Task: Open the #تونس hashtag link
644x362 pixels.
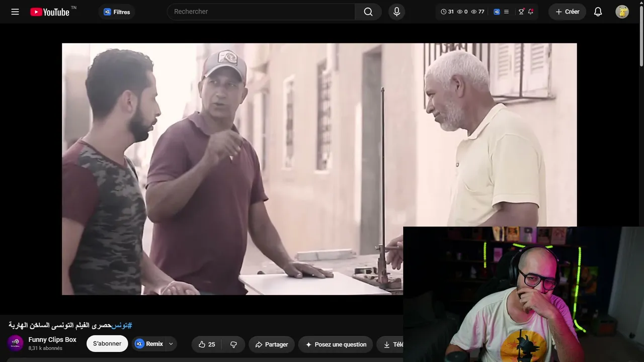Action: [x=121, y=325]
